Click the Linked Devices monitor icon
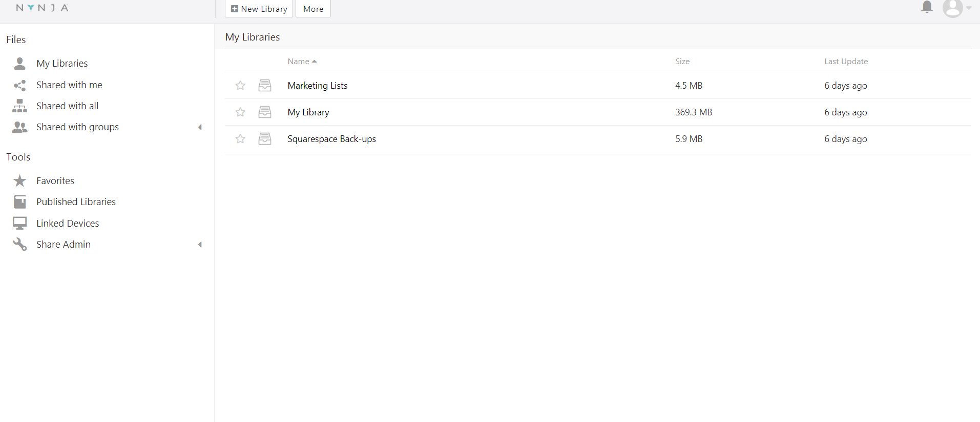980x422 pixels. (x=19, y=223)
